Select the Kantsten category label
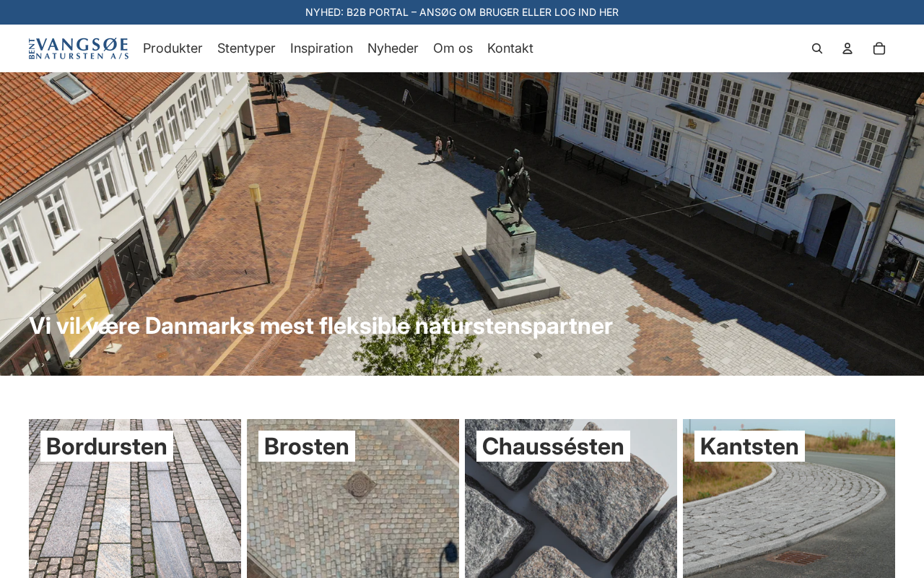Screen dimensions: 924x578 pyautogui.click(x=749, y=447)
